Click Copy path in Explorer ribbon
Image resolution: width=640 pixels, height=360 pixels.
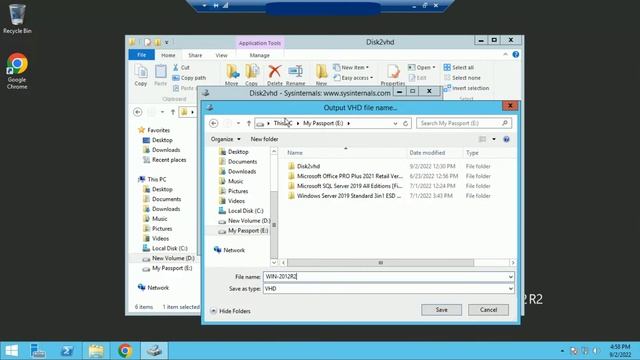[189, 78]
